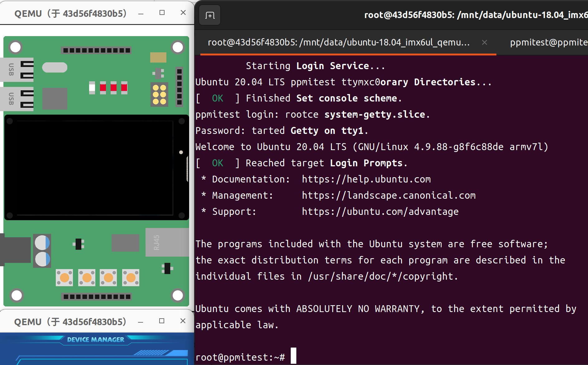Close the upper QEMU board window
Viewport: 588px width, 365px height.
point(183,12)
